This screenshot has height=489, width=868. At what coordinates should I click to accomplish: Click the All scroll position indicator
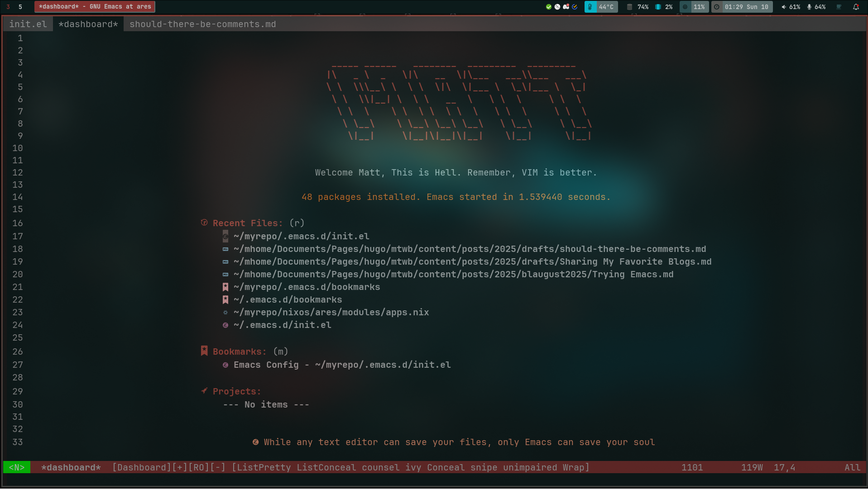pos(852,467)
